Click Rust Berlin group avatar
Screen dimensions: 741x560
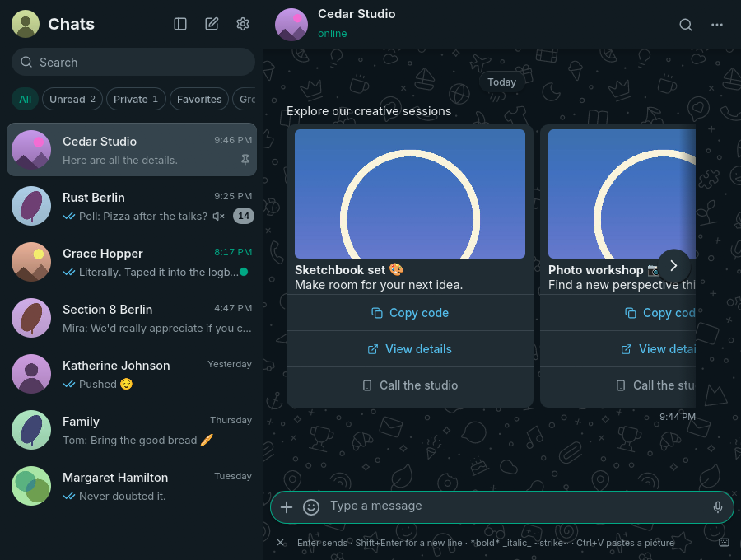[31, 206]
